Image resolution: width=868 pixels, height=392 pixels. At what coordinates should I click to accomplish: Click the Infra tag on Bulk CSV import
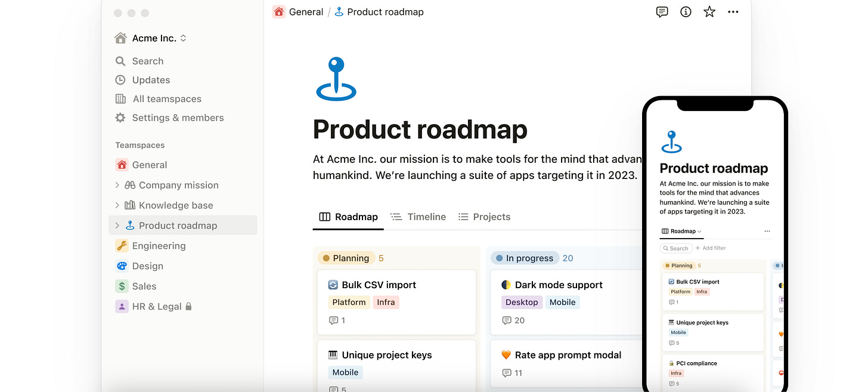(x=386, y=303)
